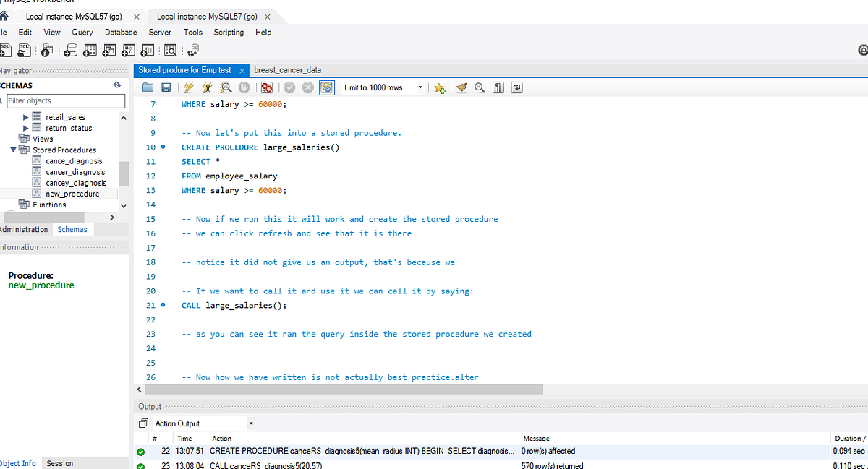Image resolution: width=868 pixels, height=469 pixels.
Task: Open a script file in this editor
Action: (148, 87)
